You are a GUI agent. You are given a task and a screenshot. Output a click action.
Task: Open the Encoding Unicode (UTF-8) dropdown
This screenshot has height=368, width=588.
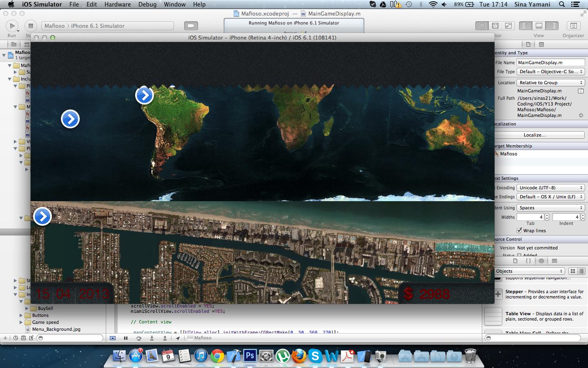click(551, 188)
